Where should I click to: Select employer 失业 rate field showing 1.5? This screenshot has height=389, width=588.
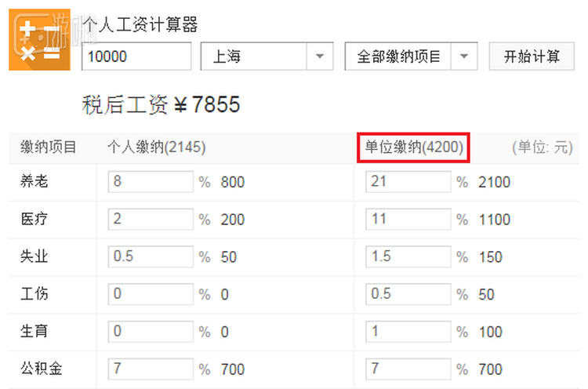pyautogui.click(x=408, y=257)
